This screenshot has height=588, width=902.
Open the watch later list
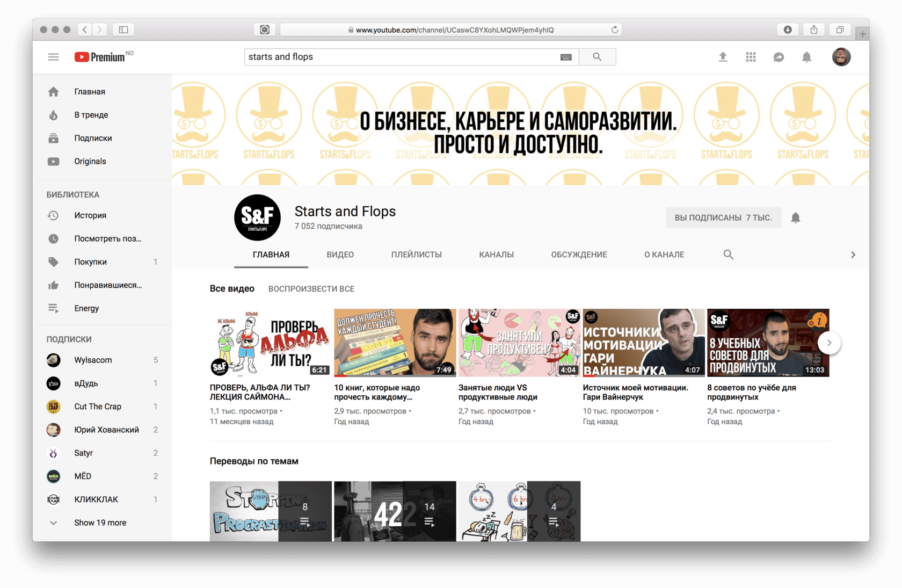[102, 238]
